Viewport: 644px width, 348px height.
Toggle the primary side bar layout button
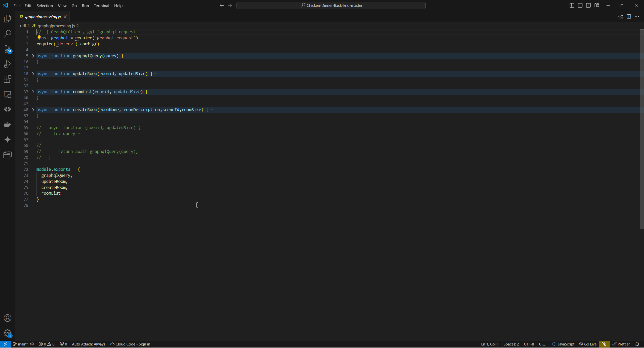pos(572,5)
